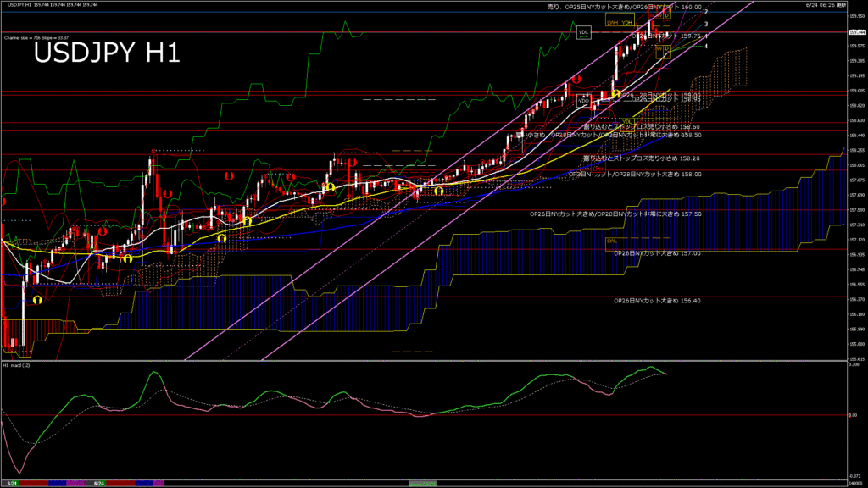Click the fan line label number 3
868x488 pixels.
pos(706,25)
